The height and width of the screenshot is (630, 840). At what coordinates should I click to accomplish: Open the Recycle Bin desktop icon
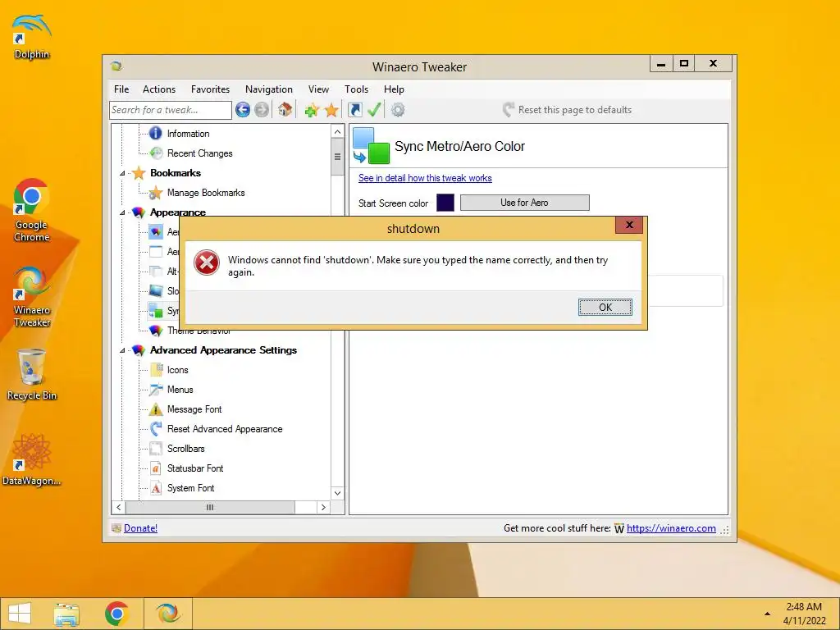point(32,374)
